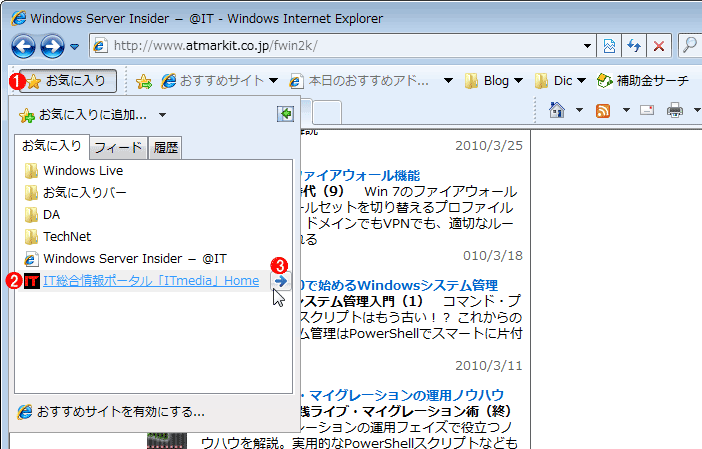Click the Home icon in command bar
The height and width of the screenshot is (449, 702).
pos(557,110)
